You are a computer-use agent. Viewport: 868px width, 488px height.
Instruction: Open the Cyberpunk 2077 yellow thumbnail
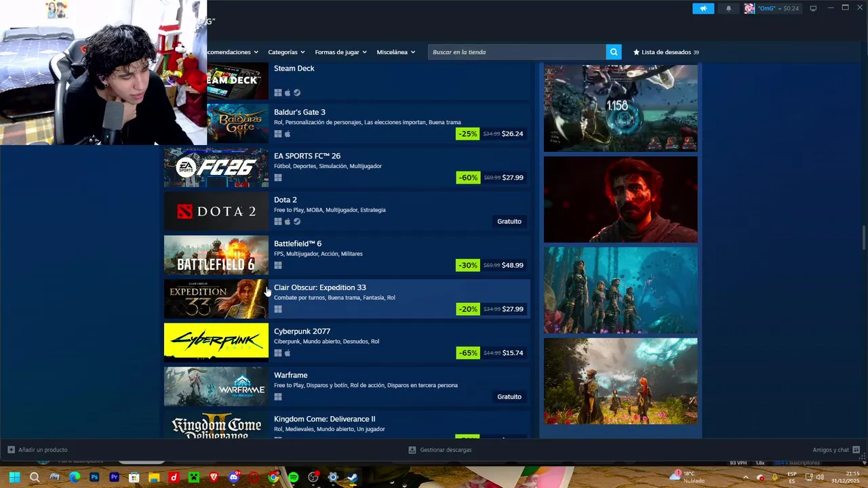click(x=216, y=342)
